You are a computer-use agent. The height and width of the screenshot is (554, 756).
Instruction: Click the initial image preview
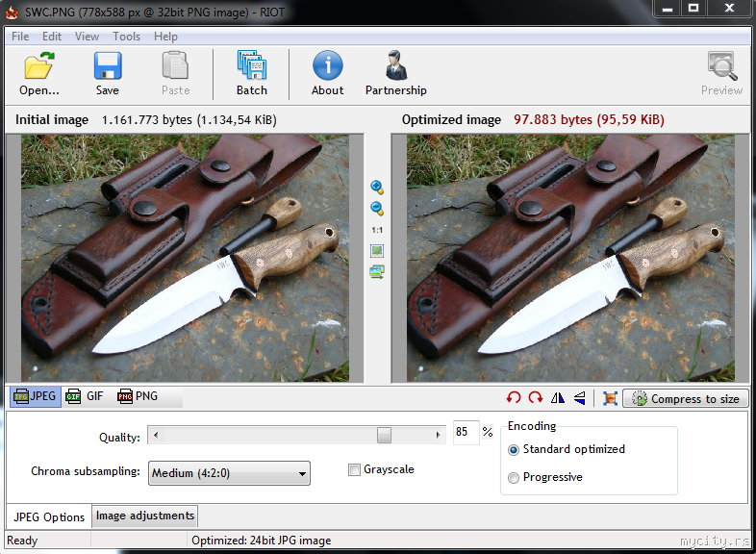point(185,259)
